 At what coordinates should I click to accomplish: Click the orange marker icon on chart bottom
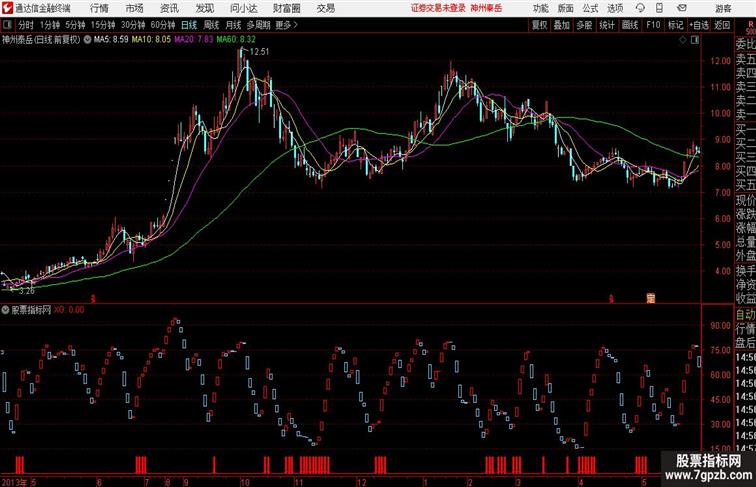pyautogui.click(x=650, y=298)
